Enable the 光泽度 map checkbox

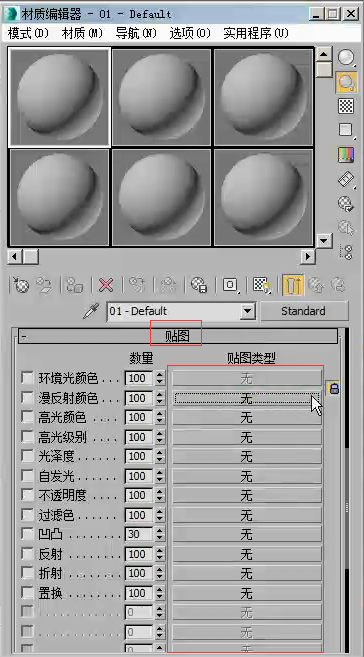[x=27, y=456]
